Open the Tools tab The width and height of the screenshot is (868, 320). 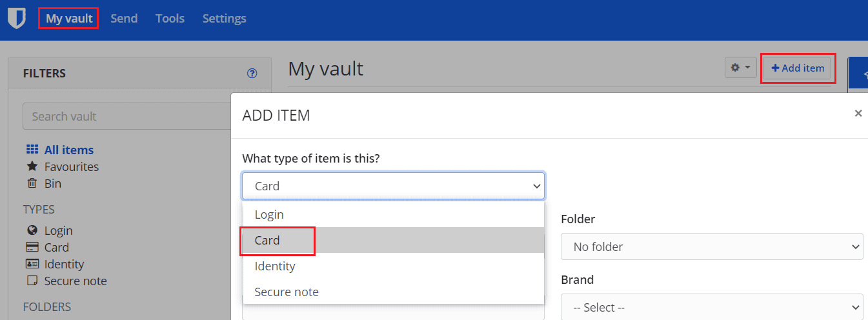tap(170, 18)
